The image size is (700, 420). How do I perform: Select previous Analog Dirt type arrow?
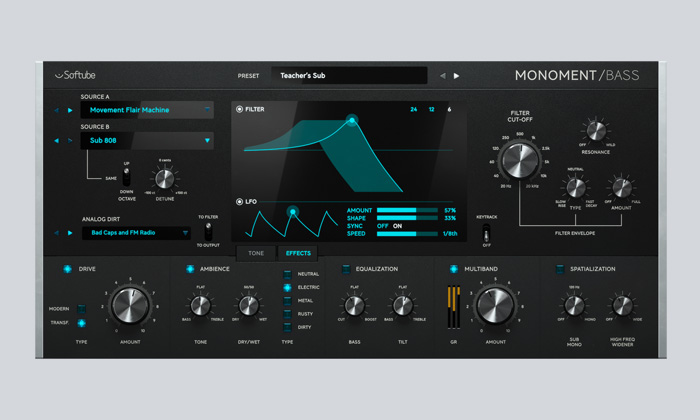pyautogui.click(x=56, y=233)
